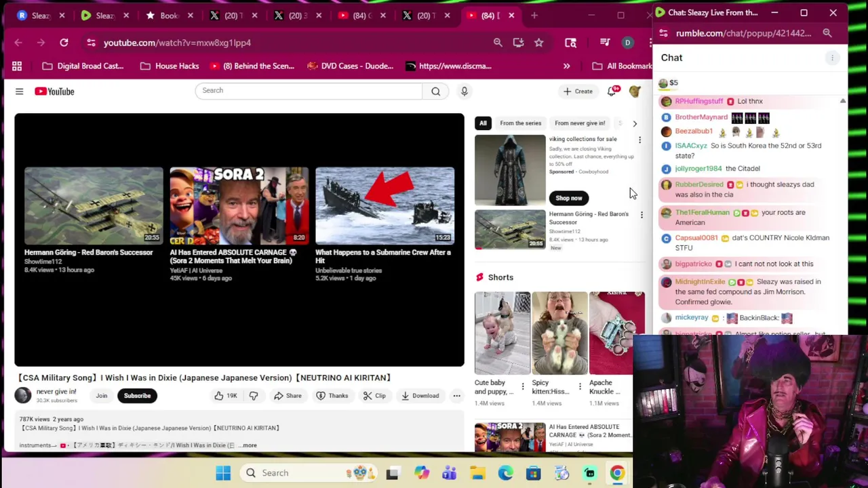
Task: Open House Hacks bookmark folder
Action: 170,66
